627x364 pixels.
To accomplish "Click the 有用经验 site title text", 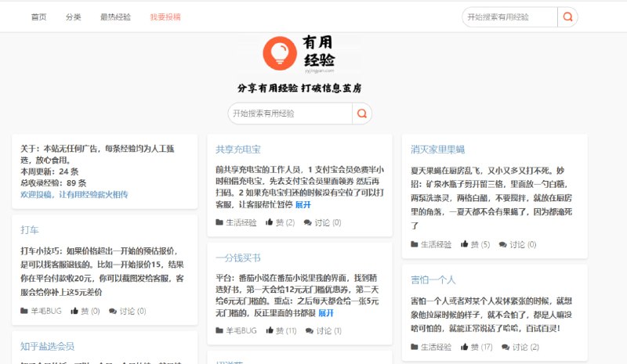I will click(x=318, y=51).
